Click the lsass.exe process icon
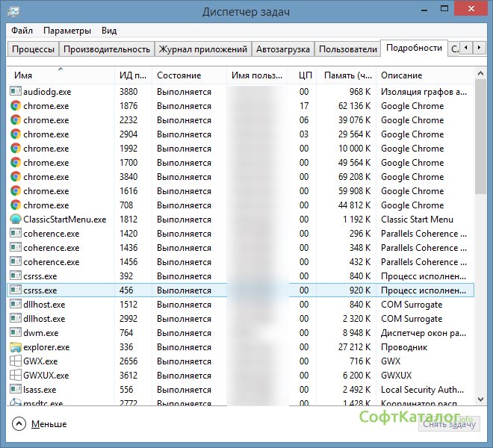This screenshot has height=448, width=493. (16, 390)
